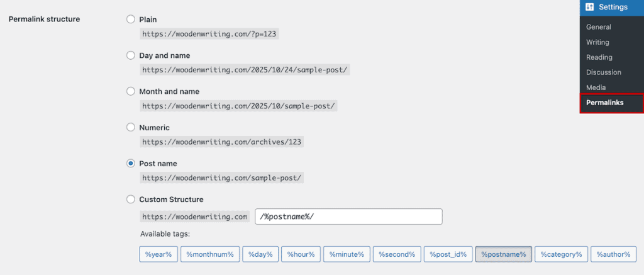Add the %author% tag

pos(614,254)
